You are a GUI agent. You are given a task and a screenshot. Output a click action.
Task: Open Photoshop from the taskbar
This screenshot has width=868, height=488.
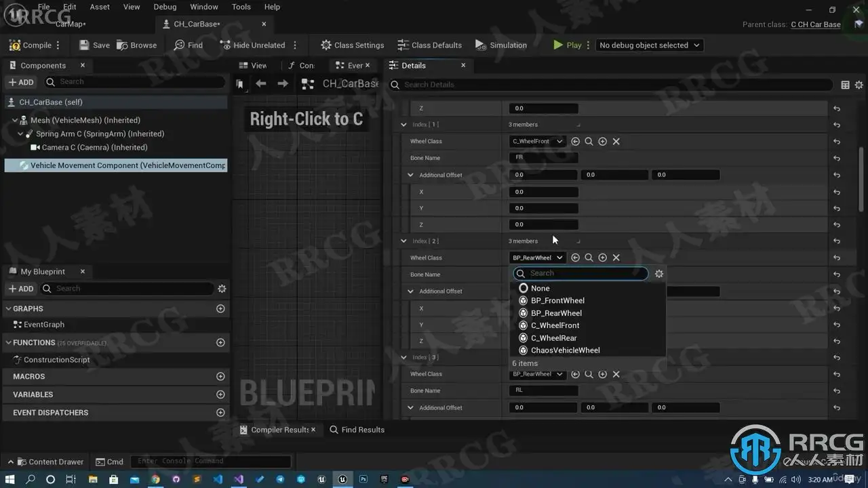tap(363, 479)
